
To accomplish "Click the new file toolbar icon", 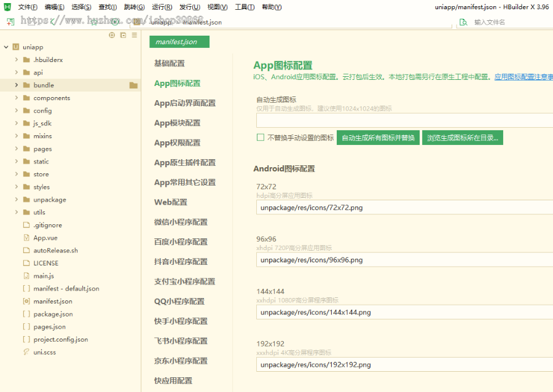I will (x=10, y=22).
